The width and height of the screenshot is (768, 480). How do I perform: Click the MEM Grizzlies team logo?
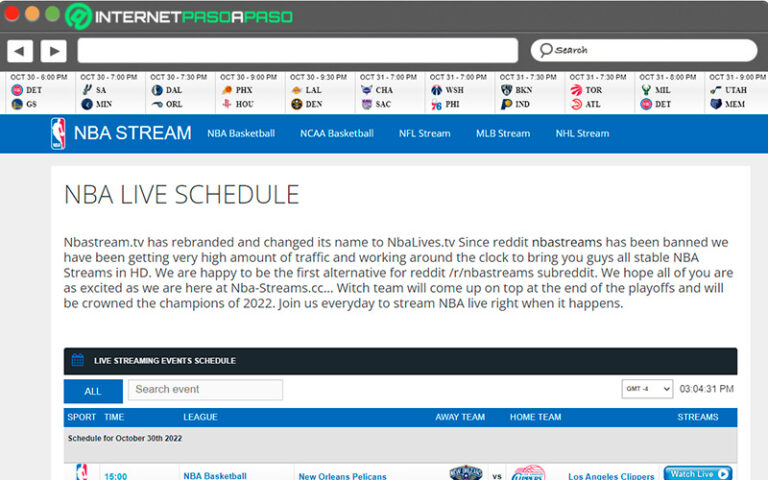716,104
